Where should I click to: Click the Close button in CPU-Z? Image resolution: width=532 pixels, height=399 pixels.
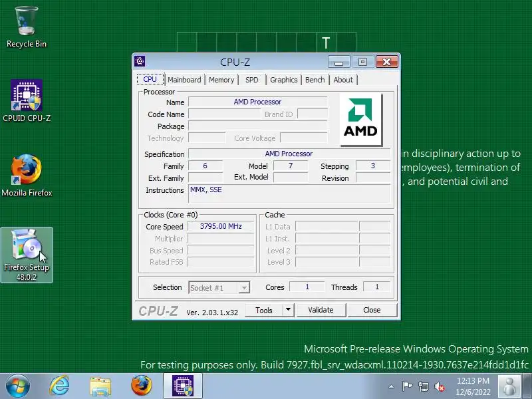[372, 310]
